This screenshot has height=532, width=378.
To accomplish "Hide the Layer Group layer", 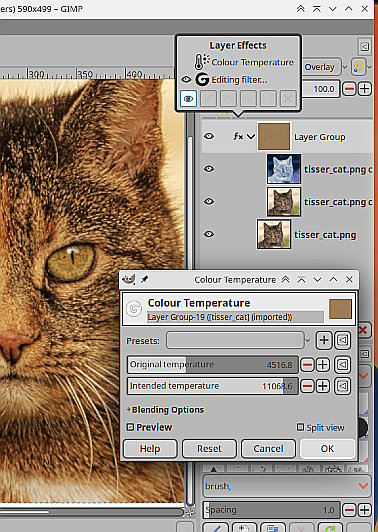I will tap(209, 136).
